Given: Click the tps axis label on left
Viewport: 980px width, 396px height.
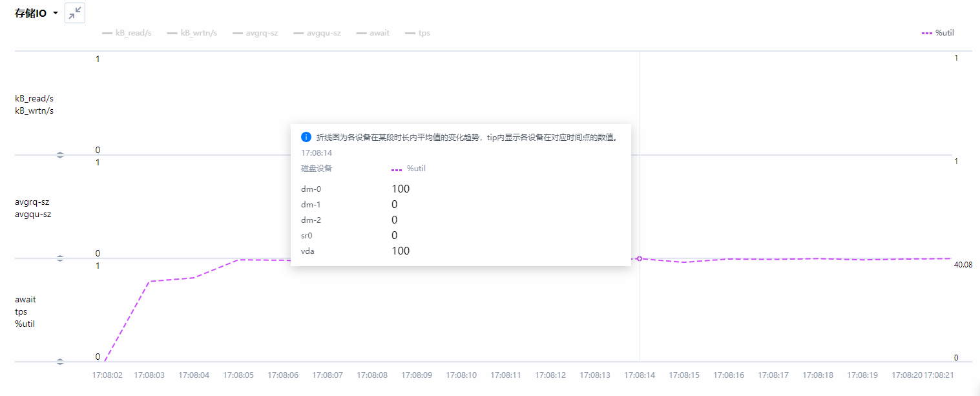Looking at the screenshot, I should pyautogui.click(x=21, y=311).
